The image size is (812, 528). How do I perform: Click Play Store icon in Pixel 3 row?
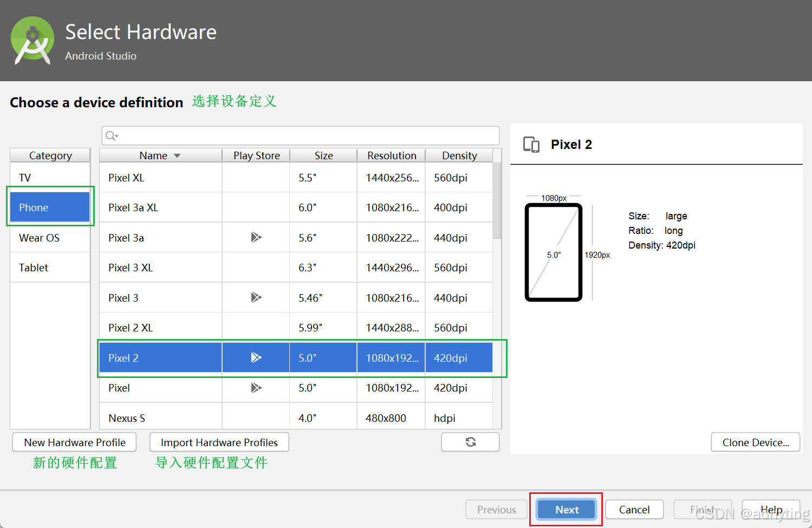(x=256, y=297)
